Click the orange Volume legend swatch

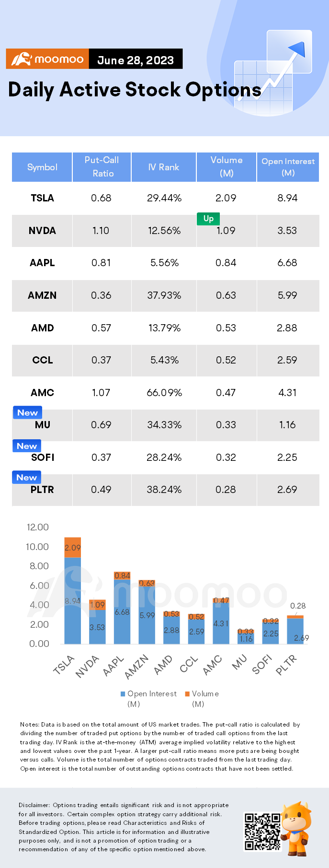pos(188,694)
